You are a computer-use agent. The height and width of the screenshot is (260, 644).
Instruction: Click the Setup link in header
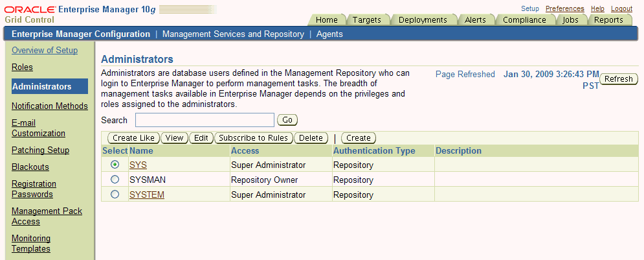pos(530,8)
